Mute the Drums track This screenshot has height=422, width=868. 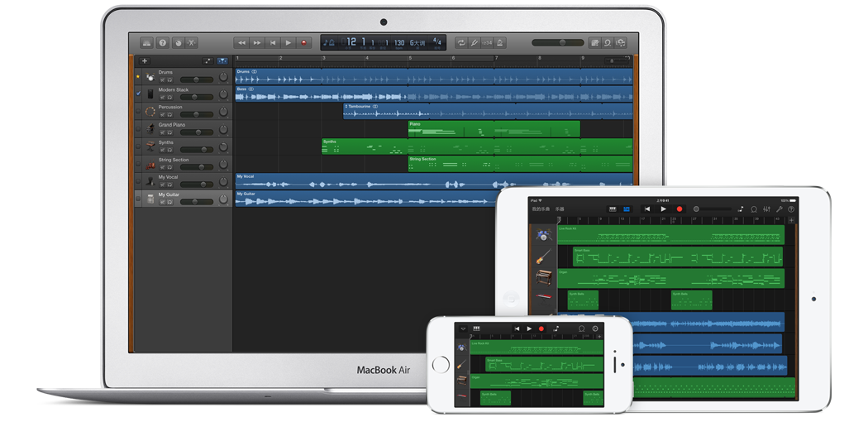point(162,79)
